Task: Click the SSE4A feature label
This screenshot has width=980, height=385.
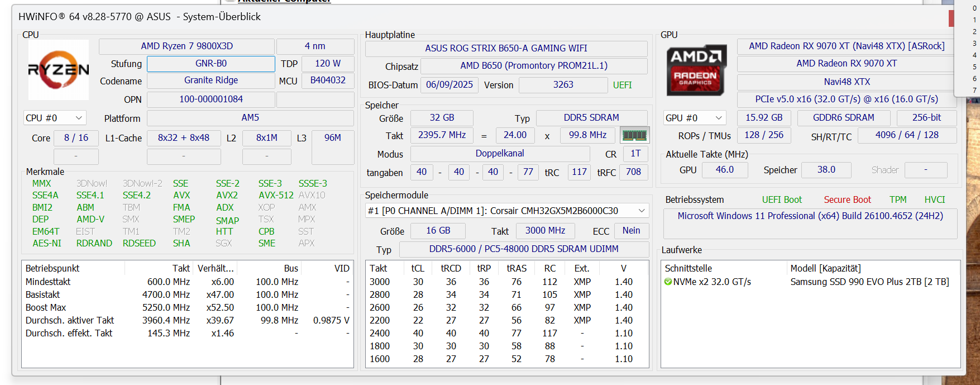Action: click(x=45, y=196)
